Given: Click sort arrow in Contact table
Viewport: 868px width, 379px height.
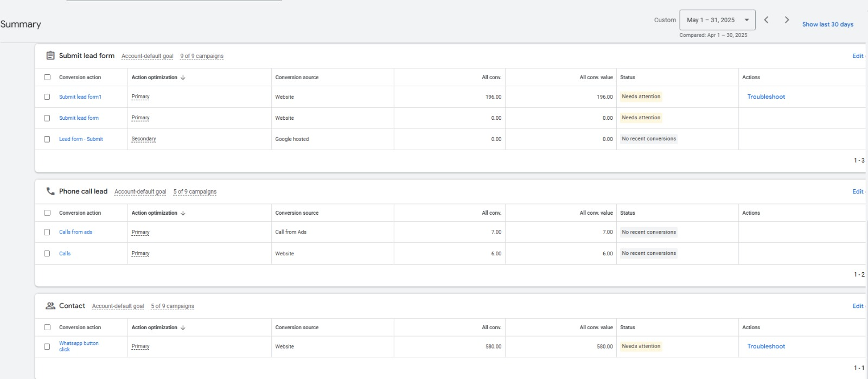Looking at the screenshot, I should 183,327.
